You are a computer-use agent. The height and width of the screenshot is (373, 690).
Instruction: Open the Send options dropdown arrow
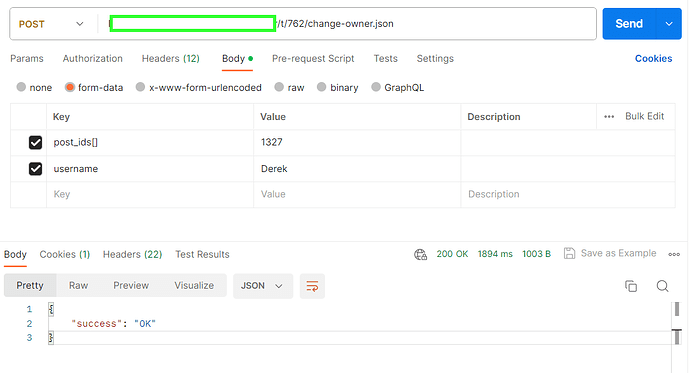669,24
